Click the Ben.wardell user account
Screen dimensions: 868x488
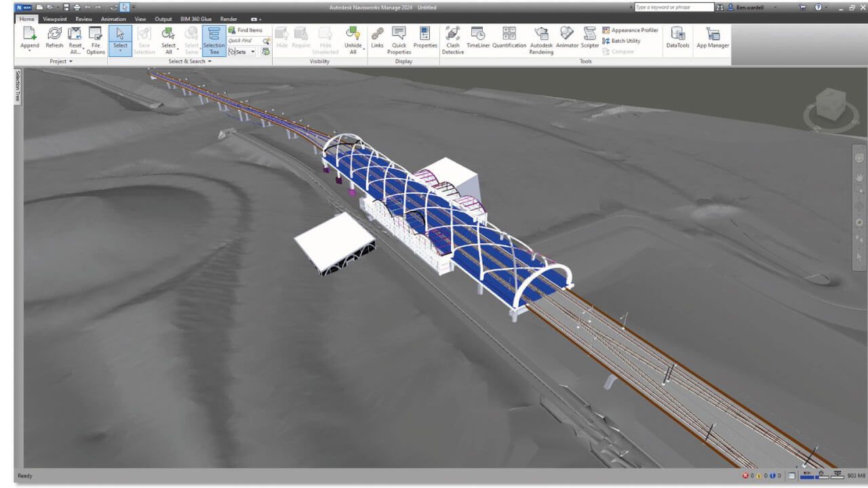(x=751, y=7)
